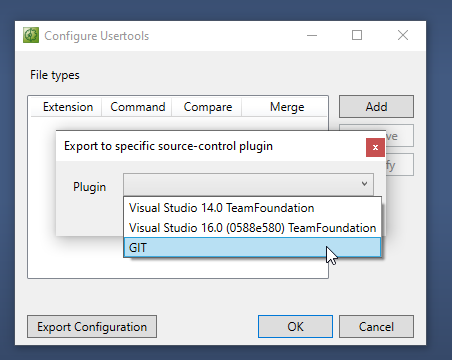Collapse the Plugin dropdown arrow
Viewport: 452px width, 360px height.
[x=364, y=184]
